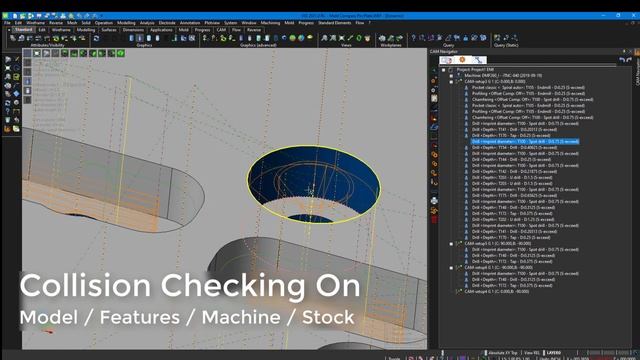Collapse CAM-setup node with C: -90.000
The height and width of the screenshot is (360, 640).
(x=451, y=268)
